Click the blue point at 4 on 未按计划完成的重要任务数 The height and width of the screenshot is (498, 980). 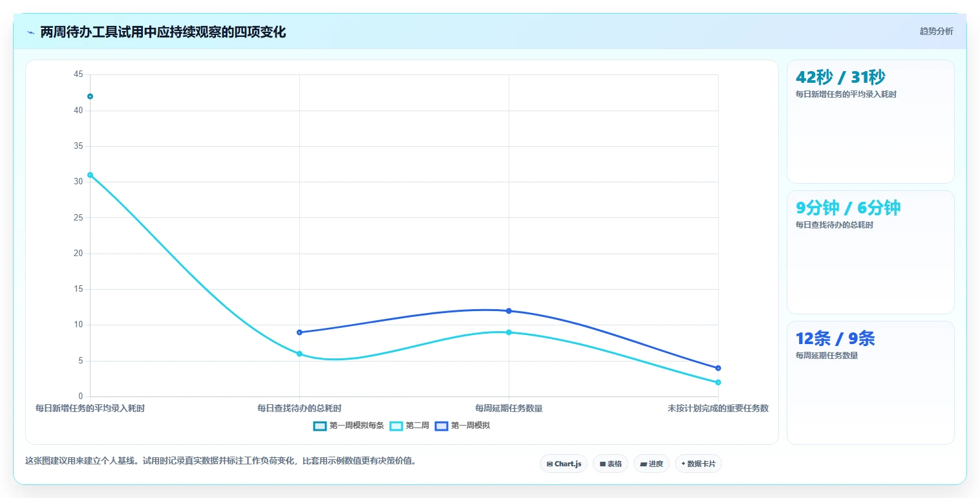(x=718, y=368)
